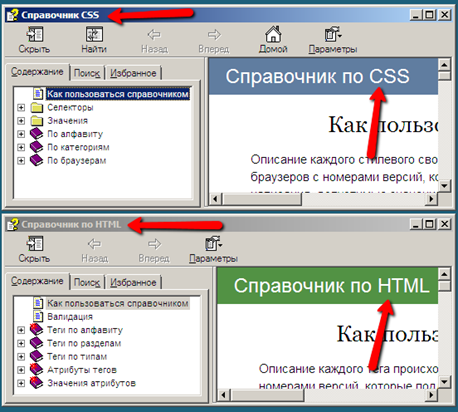Screen dimensions: 458x412
Task: Click book icon next to Атрибуты тегов
Action: [37, 369]
